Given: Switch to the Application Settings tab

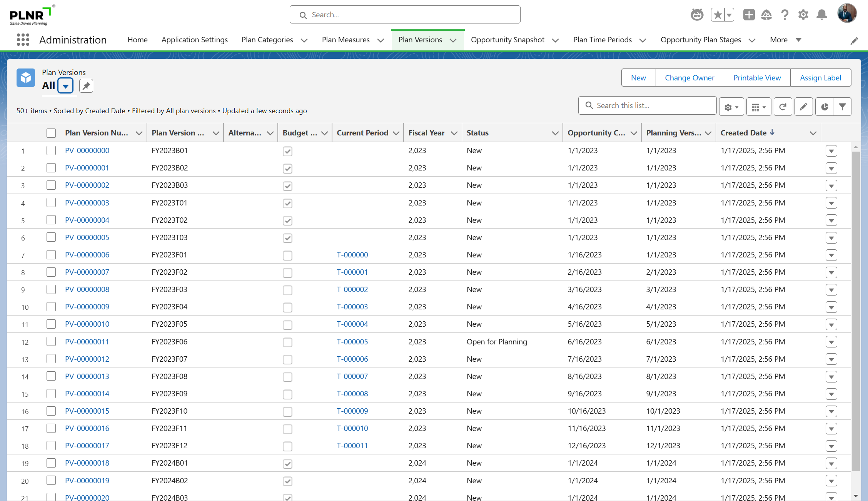Looking at the screenshot, I should tap(195, 40).
